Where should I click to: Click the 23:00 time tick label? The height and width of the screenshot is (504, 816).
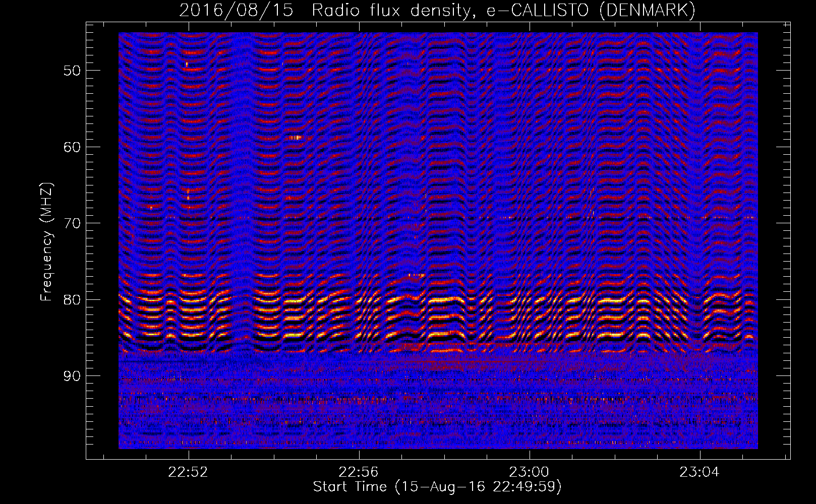(x=529, y=472)
